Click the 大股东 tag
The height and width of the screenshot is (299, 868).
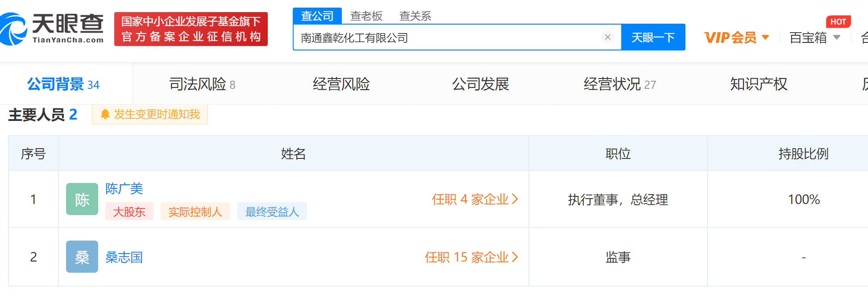pyautogui.click(x=129, y=212)
